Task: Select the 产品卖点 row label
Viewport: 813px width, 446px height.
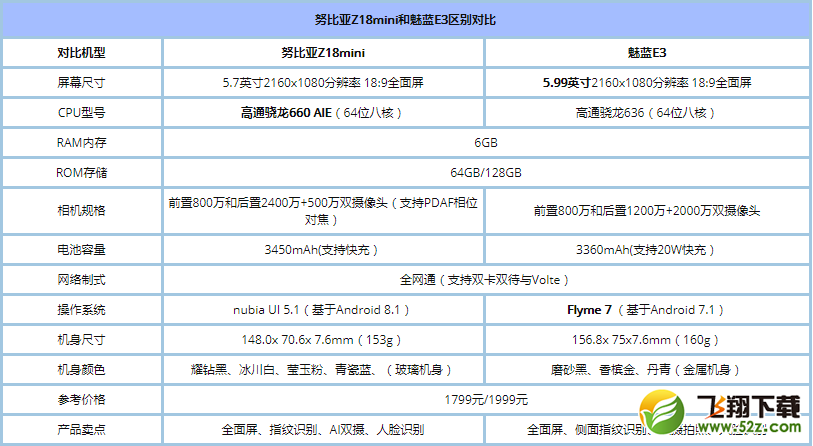Action: click(x=82, y=429)
